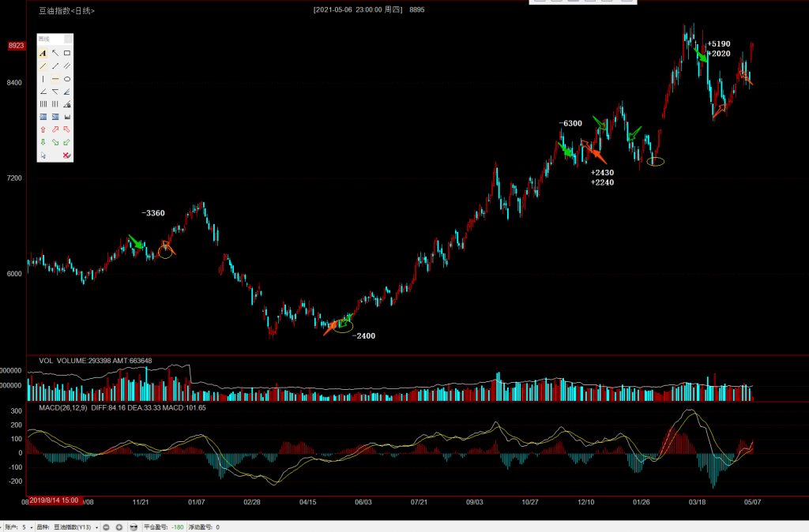809x532 pixels.
Task: Click the 8923 price label on axis
Action: click(x=16, y=46)
